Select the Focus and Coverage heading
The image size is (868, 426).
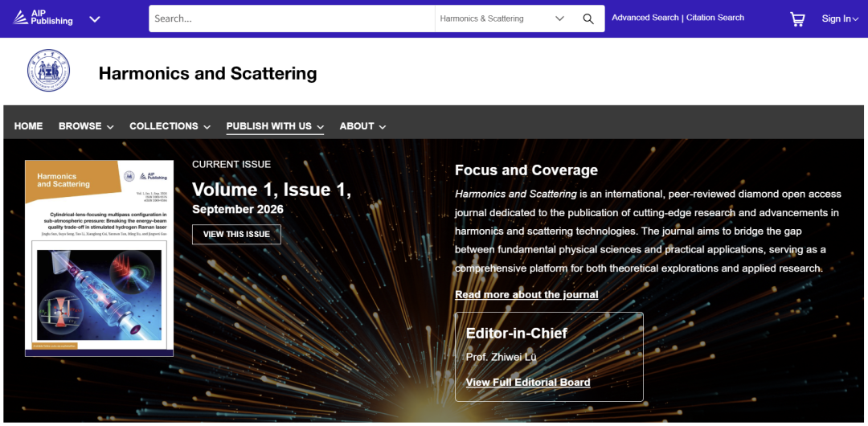[x=526, y=170]
